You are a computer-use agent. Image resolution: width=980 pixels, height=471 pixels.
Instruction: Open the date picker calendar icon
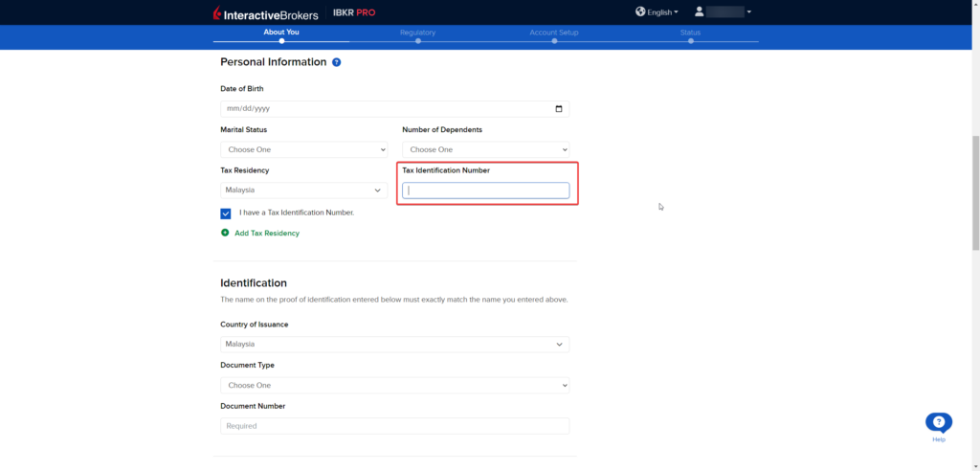click(x=559, y=109)
